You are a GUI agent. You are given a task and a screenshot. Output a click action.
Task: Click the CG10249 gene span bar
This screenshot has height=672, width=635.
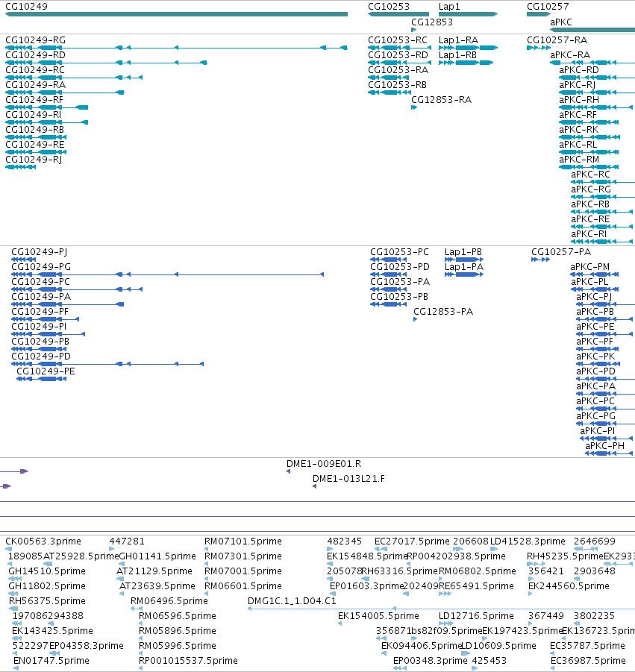176,14
